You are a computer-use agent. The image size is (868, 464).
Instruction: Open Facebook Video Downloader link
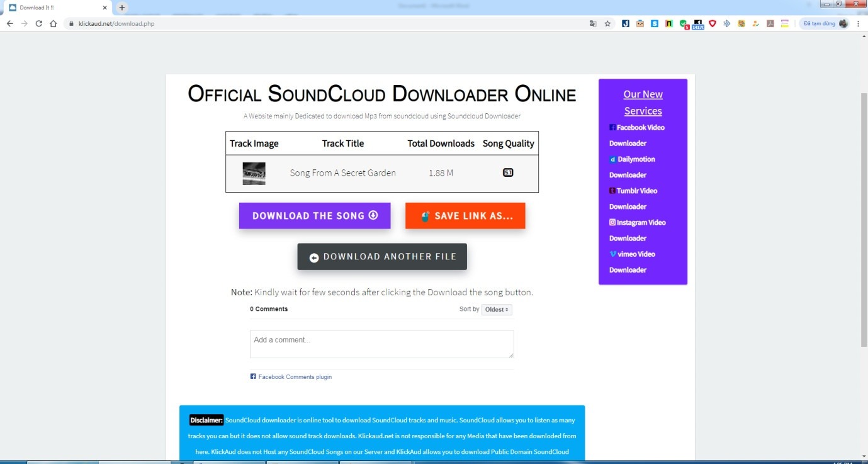pyautogui.click(x=637, y=135)
